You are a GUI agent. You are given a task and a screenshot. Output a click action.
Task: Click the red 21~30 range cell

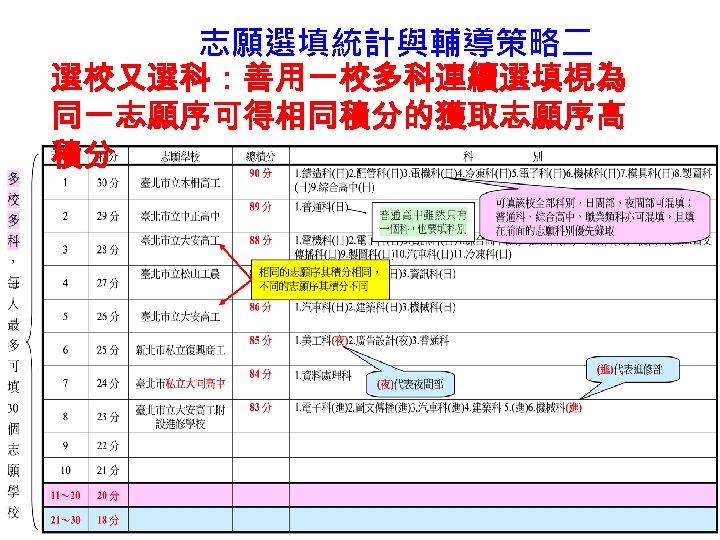click(x=65, y=520)
